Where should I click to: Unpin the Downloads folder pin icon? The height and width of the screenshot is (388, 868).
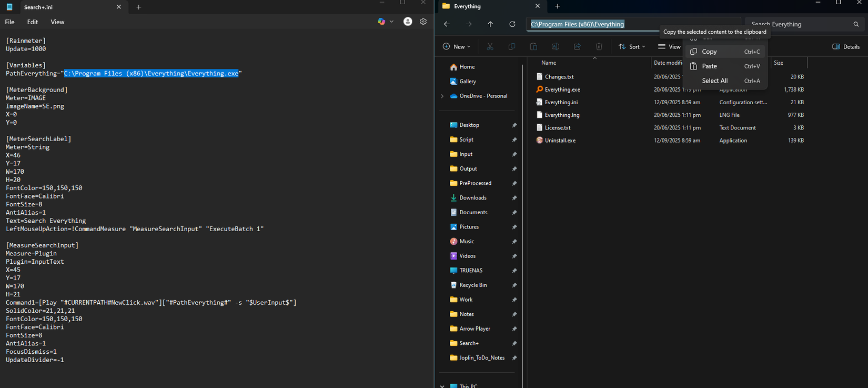coord(514,198)
